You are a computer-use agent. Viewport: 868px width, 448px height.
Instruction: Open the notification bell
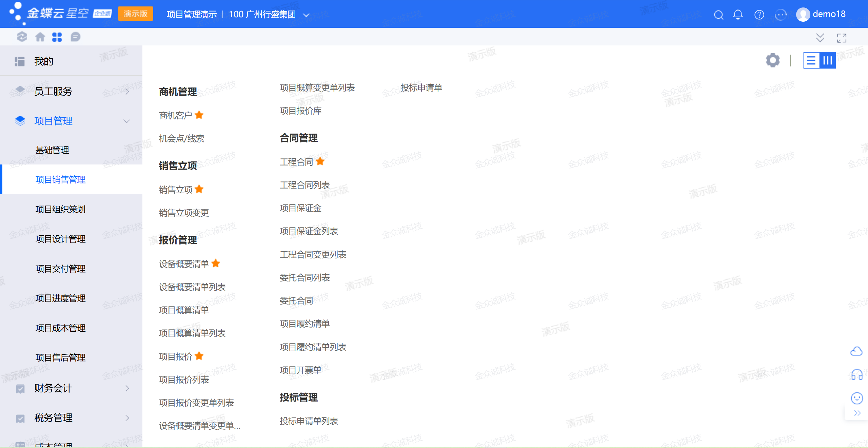[738, 15]
